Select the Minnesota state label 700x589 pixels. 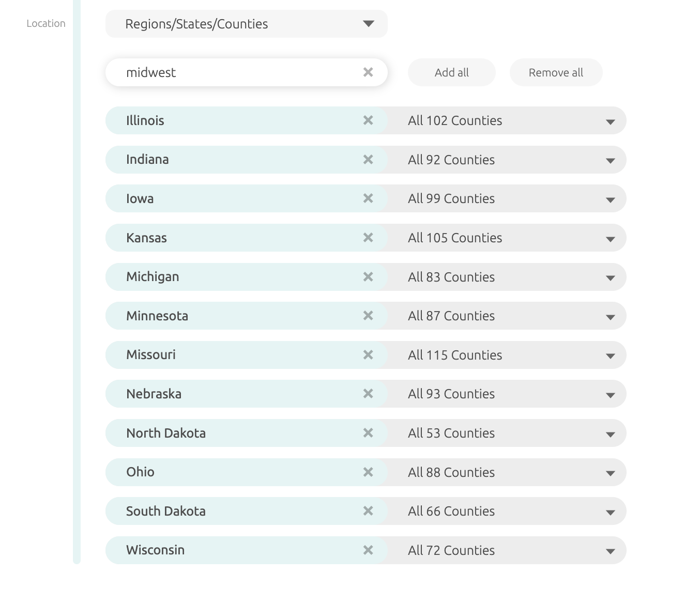tap(157, 316)
